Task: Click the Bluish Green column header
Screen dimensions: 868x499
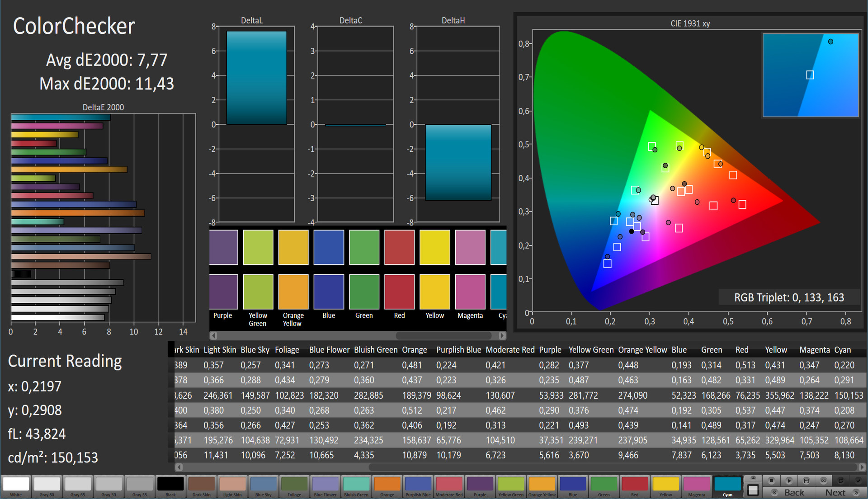Action: click(376, 350)
